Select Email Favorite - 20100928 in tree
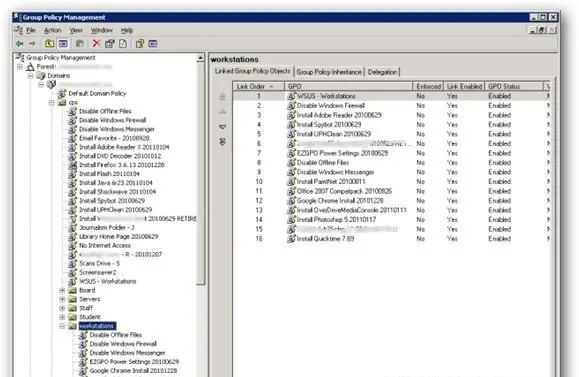Viewport: 579px width, 377px height. [x=114, y=138]
